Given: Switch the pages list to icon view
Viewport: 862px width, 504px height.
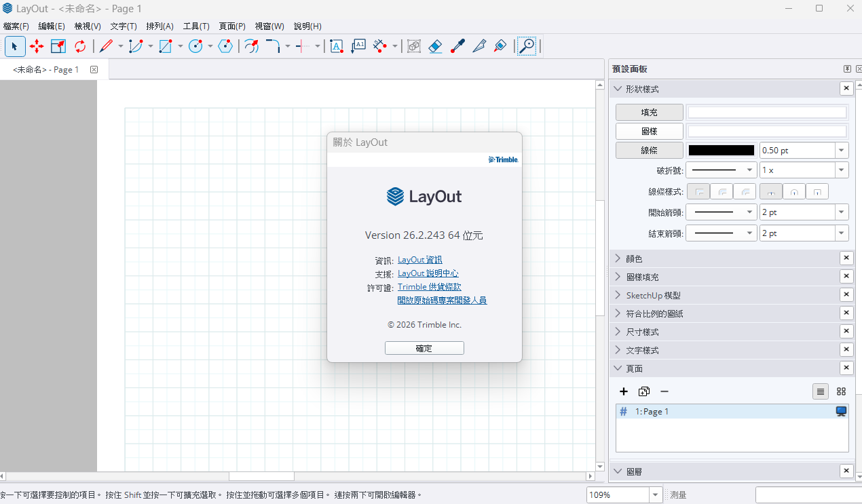Looking at the screenshot, I should coord(841,391).
